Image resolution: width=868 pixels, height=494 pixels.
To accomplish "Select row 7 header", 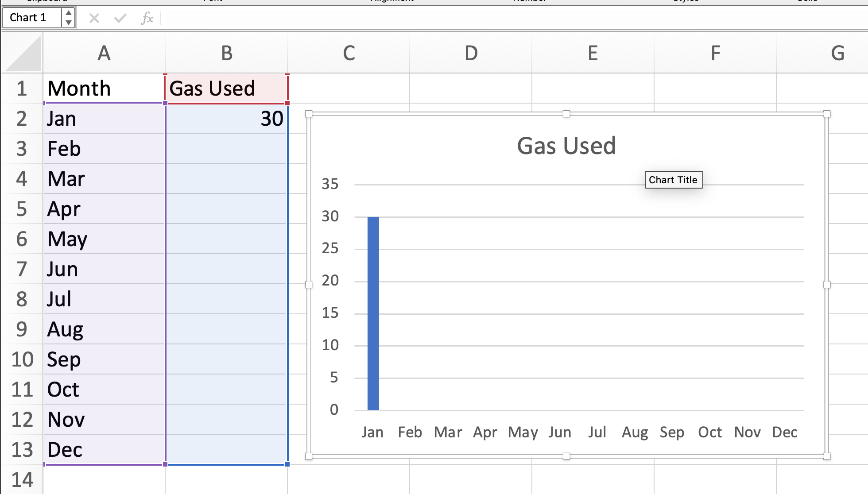I will click(x=22, y=269).
